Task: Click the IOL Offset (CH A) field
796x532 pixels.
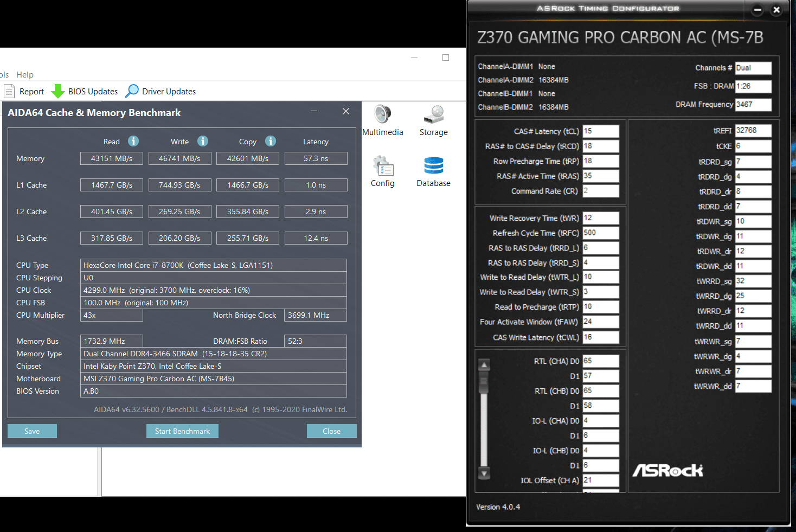Action: tap(601, 480)
